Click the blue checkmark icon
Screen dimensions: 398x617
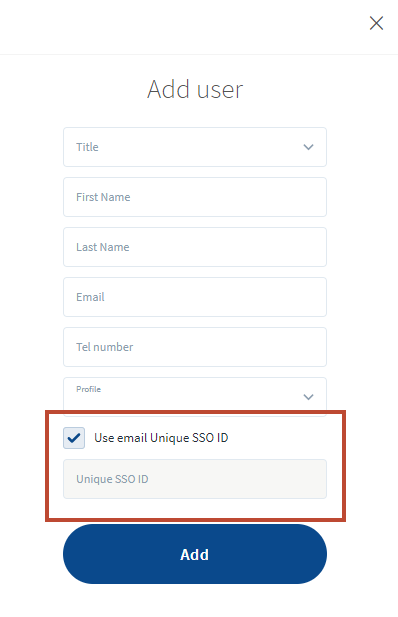click(74, 438)
